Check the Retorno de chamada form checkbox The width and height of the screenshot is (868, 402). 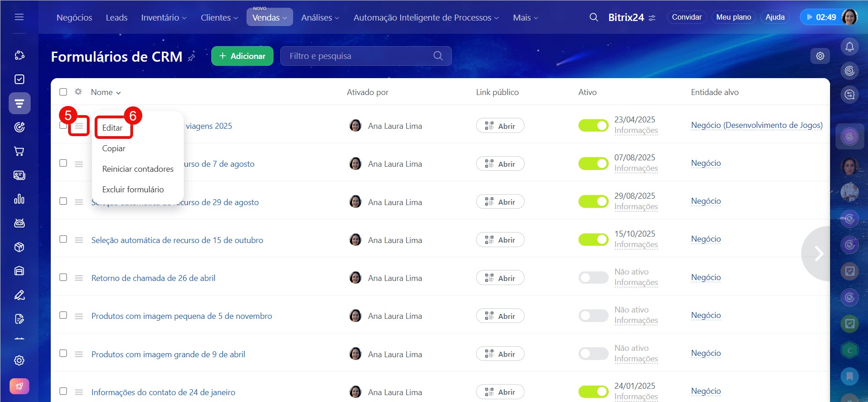(x=63, y=277)
